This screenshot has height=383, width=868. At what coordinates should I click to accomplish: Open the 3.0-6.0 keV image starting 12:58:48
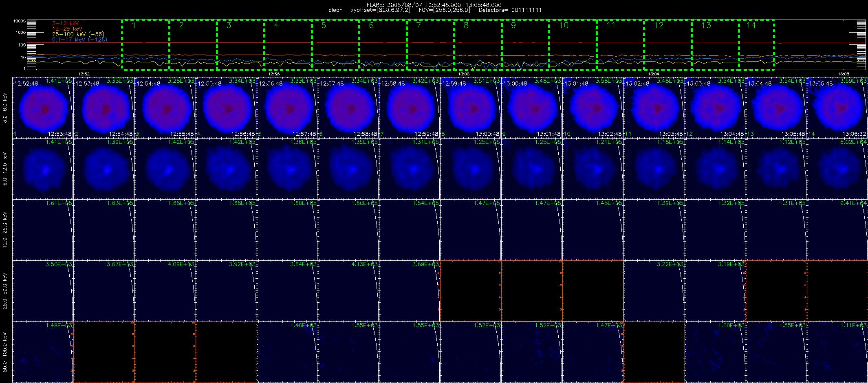pos(410,108)
